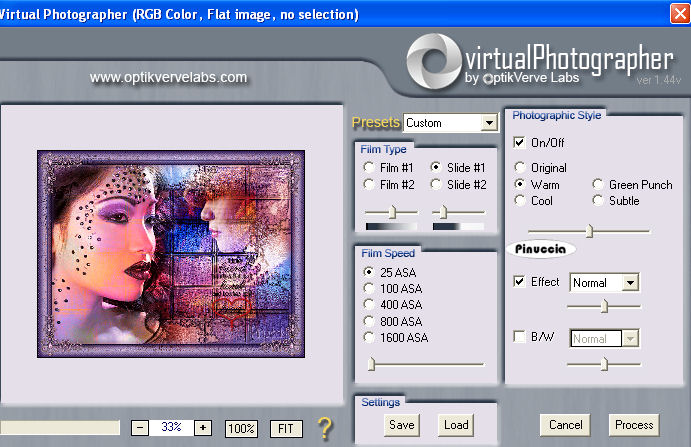Select the Slide #2 film type
The image size is (691, 447).
coord(436,184)
